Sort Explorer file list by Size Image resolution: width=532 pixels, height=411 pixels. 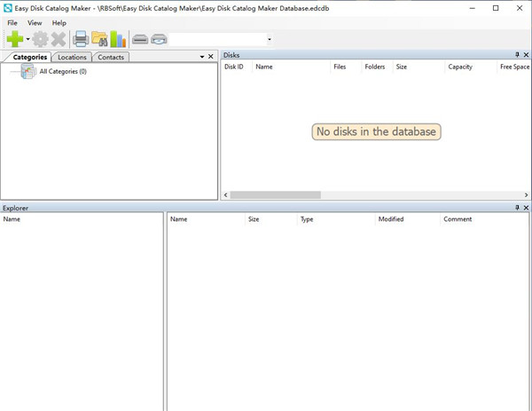coord(271,219)
